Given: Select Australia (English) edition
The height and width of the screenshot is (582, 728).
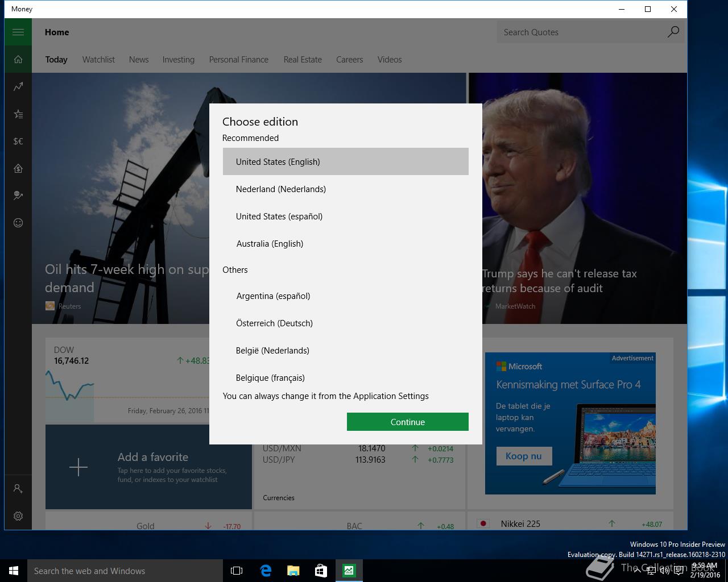Looking at the screenshot, I should pos(346,243).
